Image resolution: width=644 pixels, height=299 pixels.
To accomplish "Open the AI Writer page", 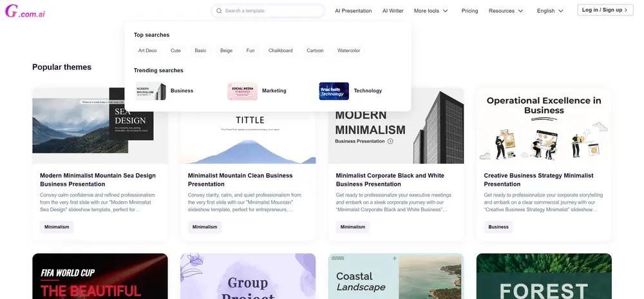I will point(393,11).
